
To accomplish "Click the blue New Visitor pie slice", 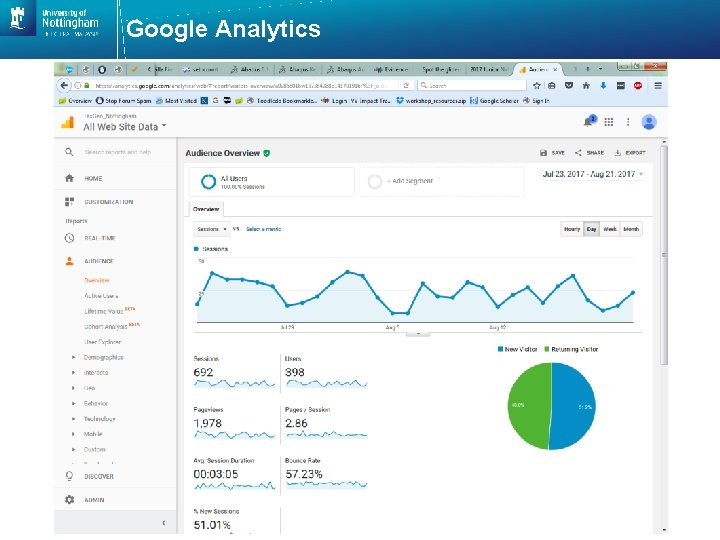I will pos(573,406).
